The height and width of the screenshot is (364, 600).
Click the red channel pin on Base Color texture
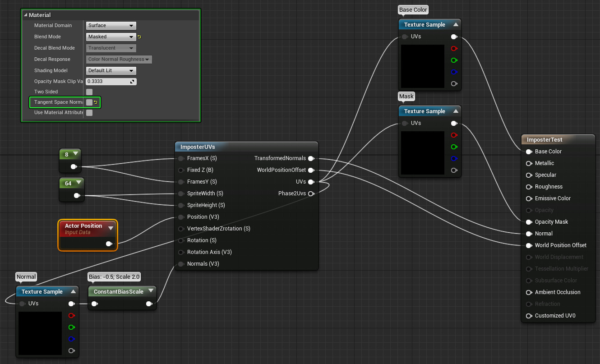coord(454,48)
